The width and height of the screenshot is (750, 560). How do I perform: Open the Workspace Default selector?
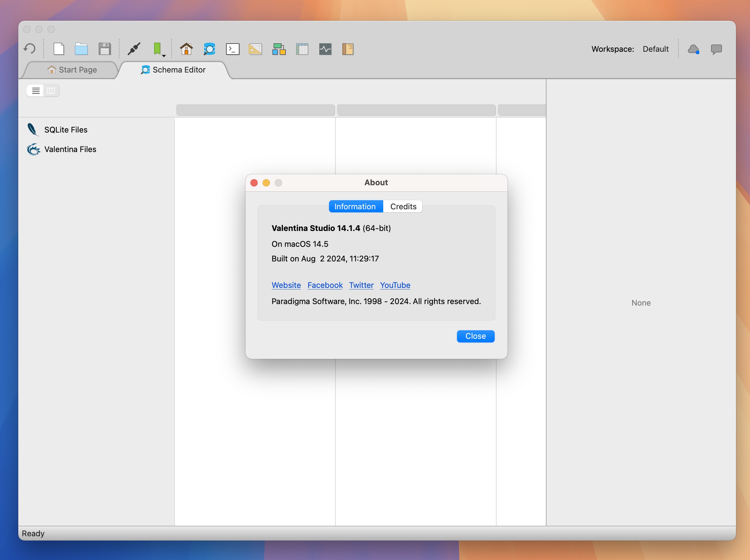[656, 49]
